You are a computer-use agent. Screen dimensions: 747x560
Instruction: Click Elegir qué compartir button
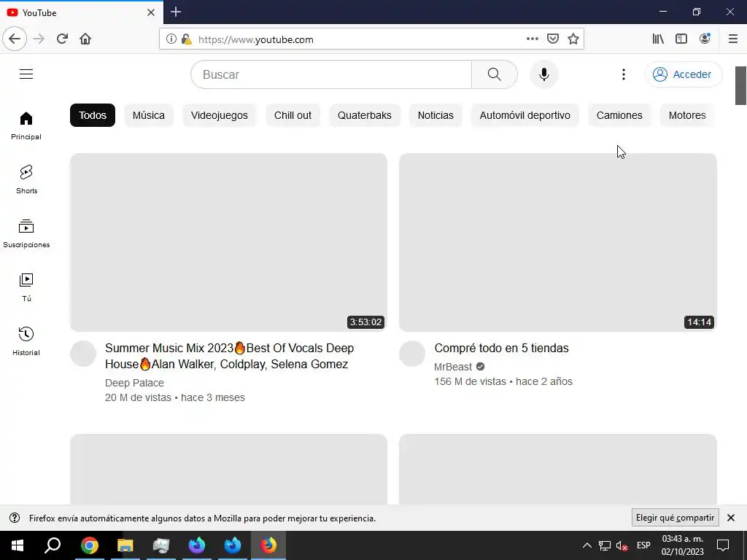coord(675,518)
